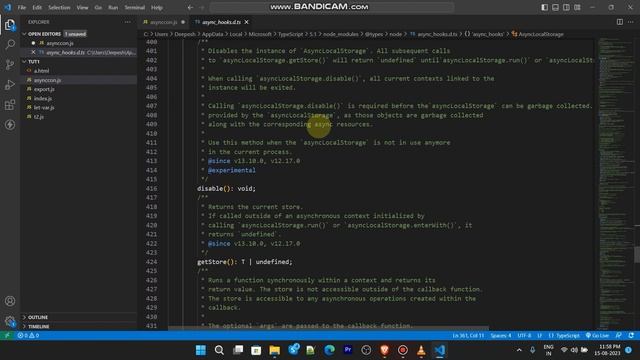
Task: Open the File menu
Action: 22,7
